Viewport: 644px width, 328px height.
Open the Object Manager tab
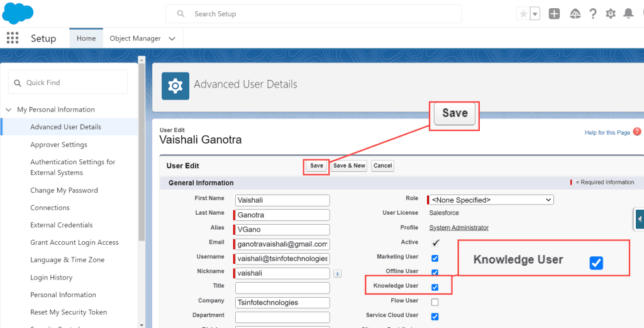[135, 38]
